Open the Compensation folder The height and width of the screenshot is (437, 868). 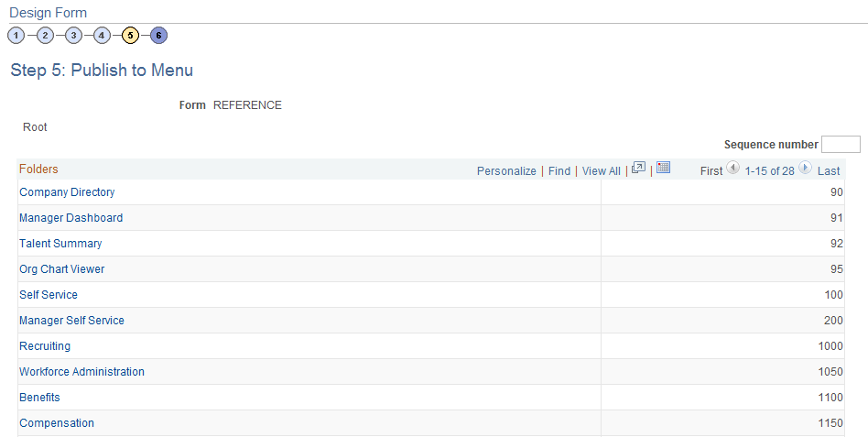pos(57,423)
